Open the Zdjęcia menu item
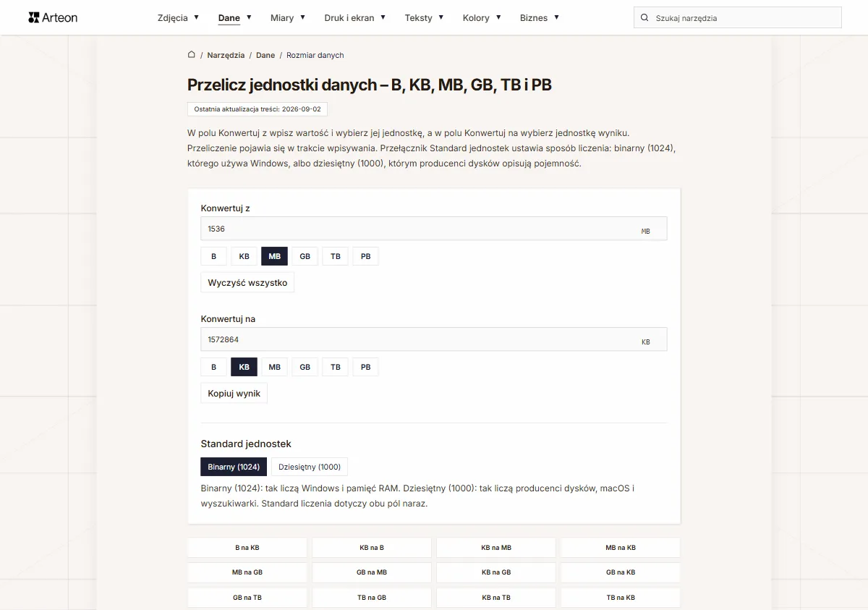Viewport: 868px width, 610px height. [173, 18]
